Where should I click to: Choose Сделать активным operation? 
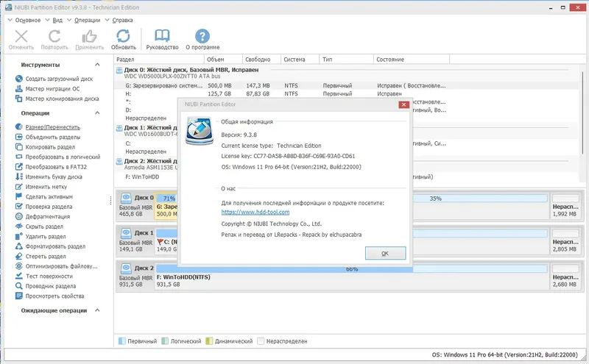tap(44, 196)
